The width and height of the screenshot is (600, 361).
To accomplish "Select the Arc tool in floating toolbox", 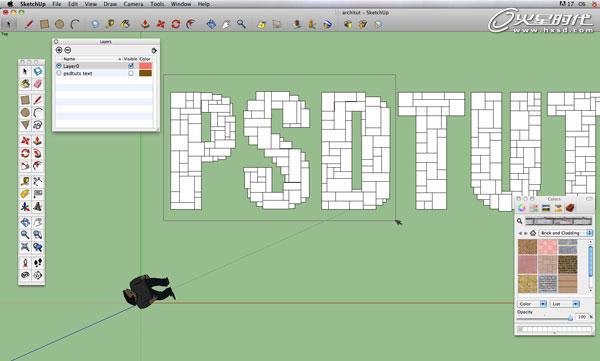I will [38, 113].
